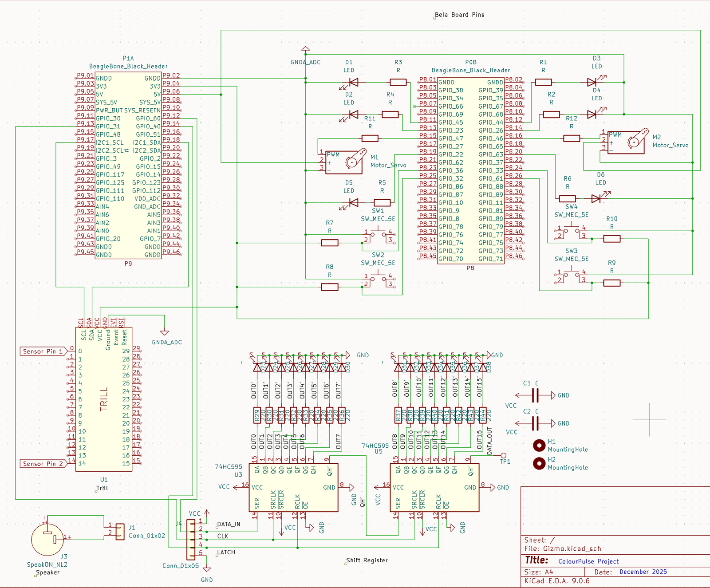Select the J1 Conn_01x02 connector
This screenshot has height=588, width=710.
pyautogui.click(x=120, y=532)
